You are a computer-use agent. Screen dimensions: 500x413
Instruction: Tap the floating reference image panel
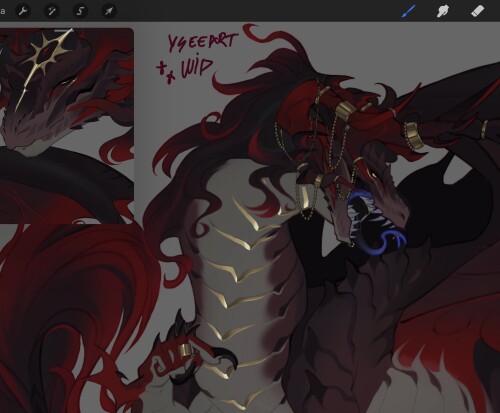[x=67, y=126]
